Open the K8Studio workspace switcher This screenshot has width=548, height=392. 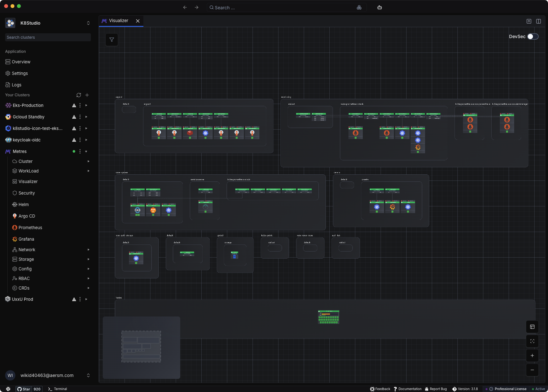pyautogui.click(x=48, y=23)
